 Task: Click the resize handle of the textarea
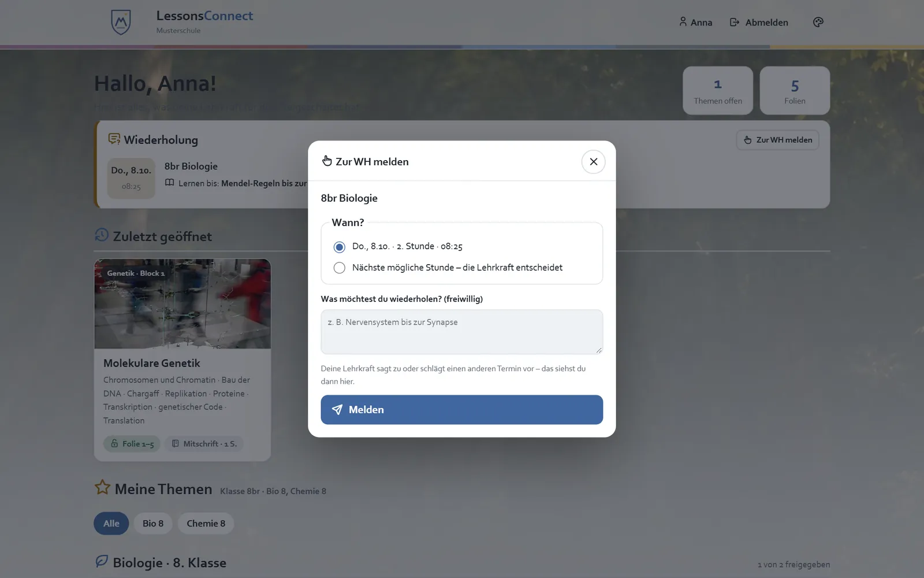[599, 350]
